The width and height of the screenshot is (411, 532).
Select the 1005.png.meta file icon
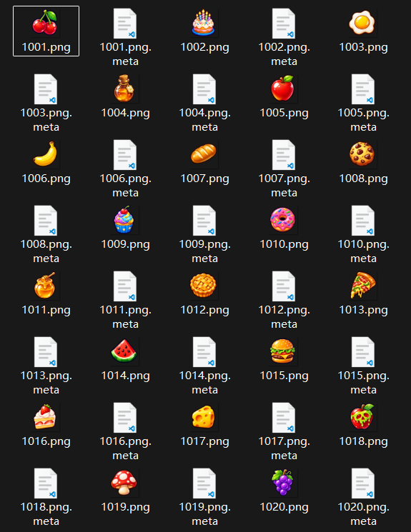click(362, 89)
